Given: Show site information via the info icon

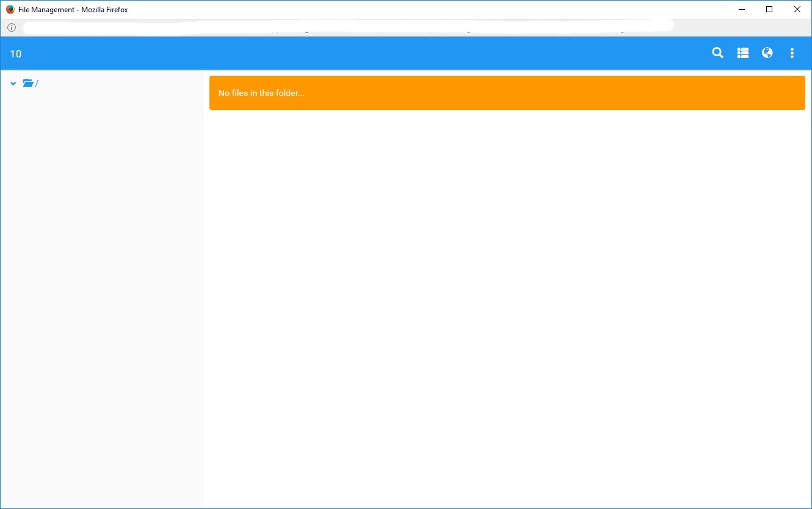Looking at the screenshot, I should [11, 27].
